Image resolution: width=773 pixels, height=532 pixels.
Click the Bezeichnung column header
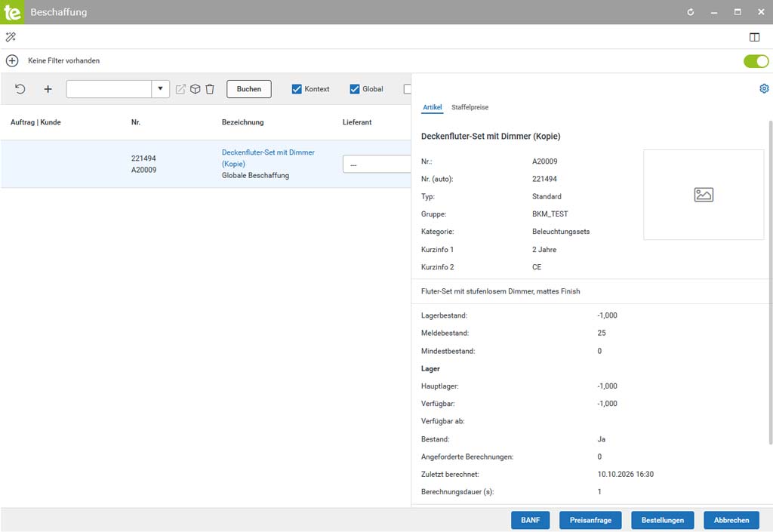(242, 122)
